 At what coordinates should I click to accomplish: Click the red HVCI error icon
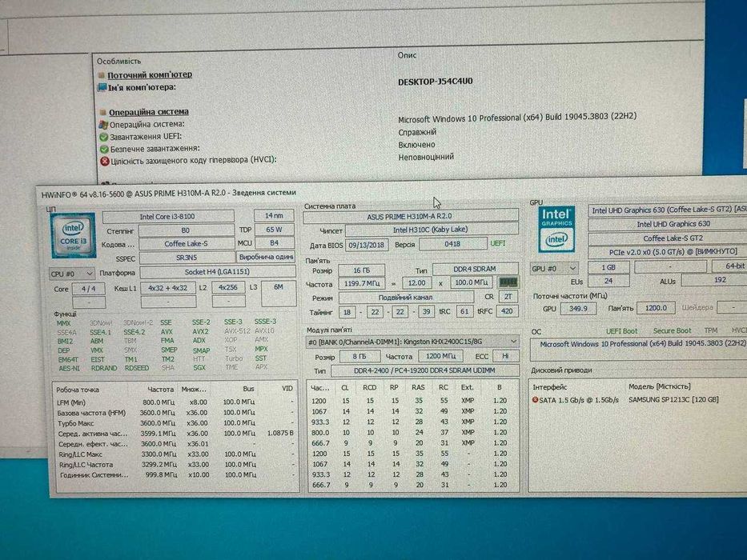coord(104,161)
